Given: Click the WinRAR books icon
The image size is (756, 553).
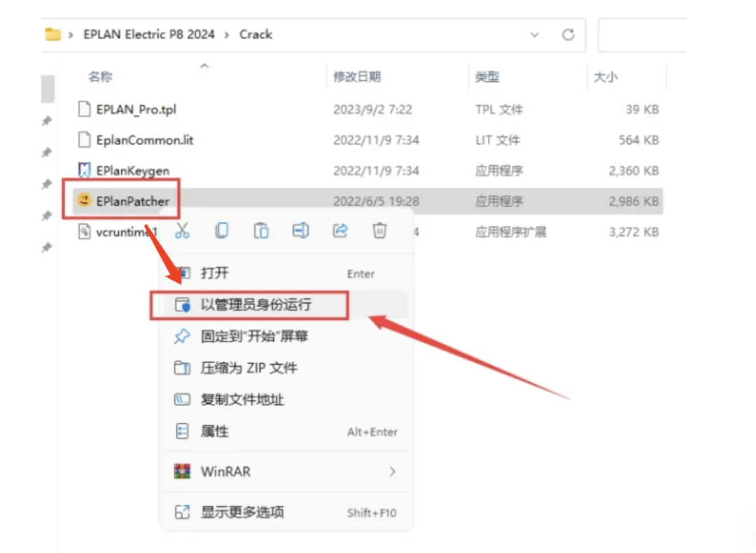Looking at the screenshot, I should (x=182, y=471).
